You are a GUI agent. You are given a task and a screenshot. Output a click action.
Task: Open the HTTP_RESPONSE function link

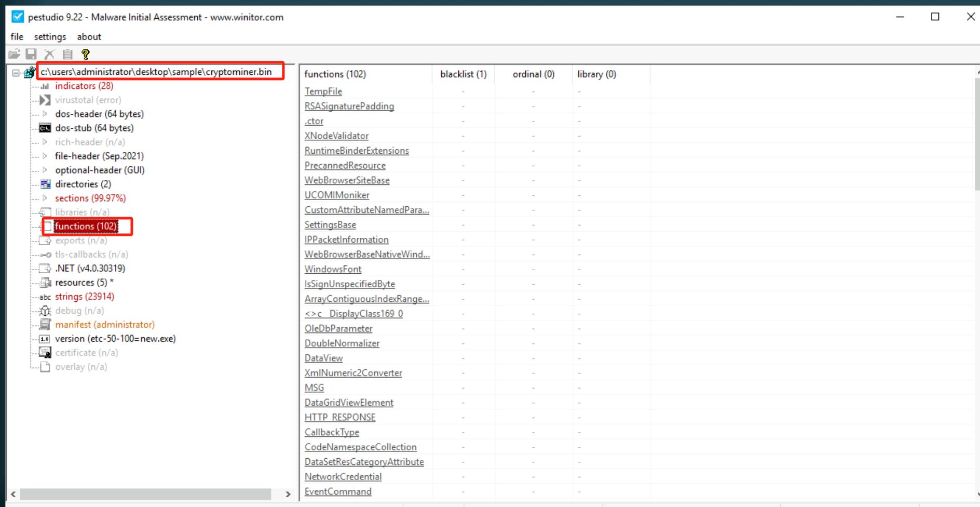coord(339,418)
